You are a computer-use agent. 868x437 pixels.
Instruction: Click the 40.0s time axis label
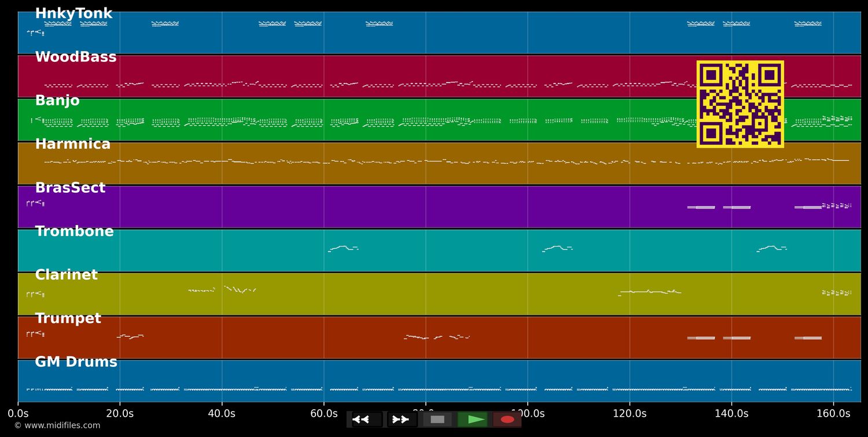(x=222, y=414)
